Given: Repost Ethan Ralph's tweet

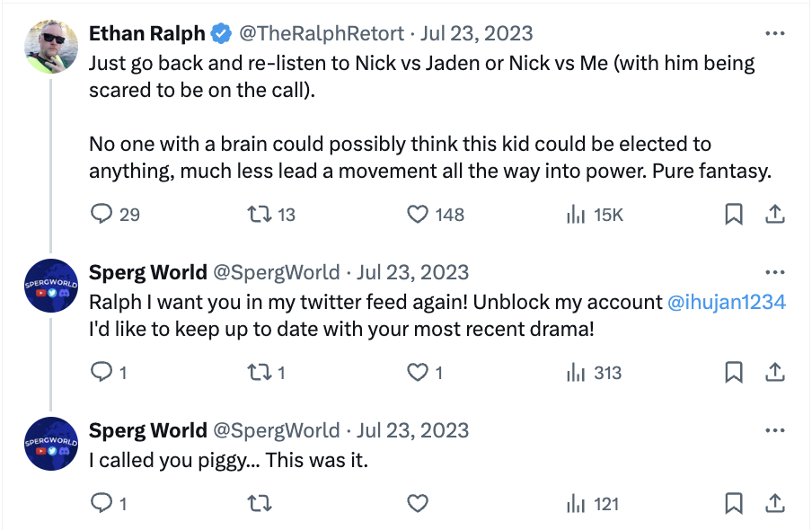Looking at the screenshot, I should [x=260, y=215].
